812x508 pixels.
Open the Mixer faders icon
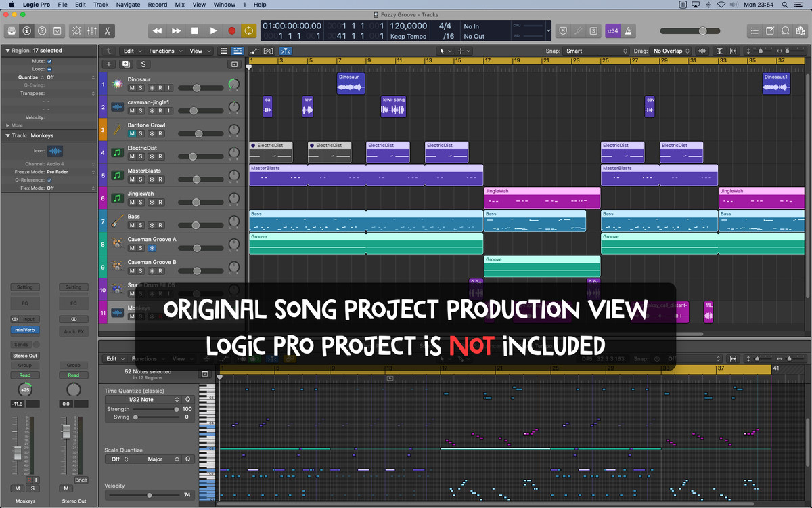pos(91,30)
